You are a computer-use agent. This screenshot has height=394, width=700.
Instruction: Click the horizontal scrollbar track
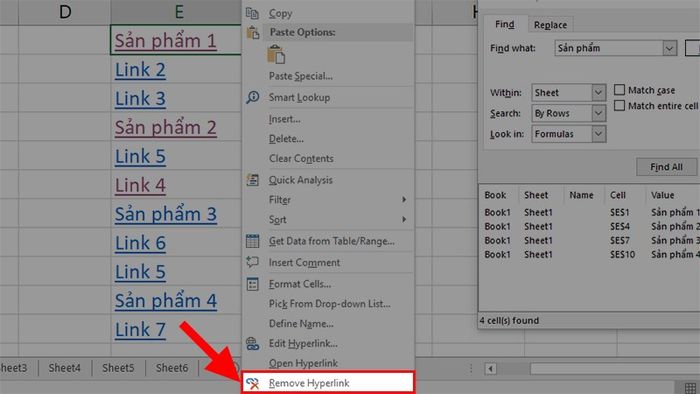click(615, 369)
